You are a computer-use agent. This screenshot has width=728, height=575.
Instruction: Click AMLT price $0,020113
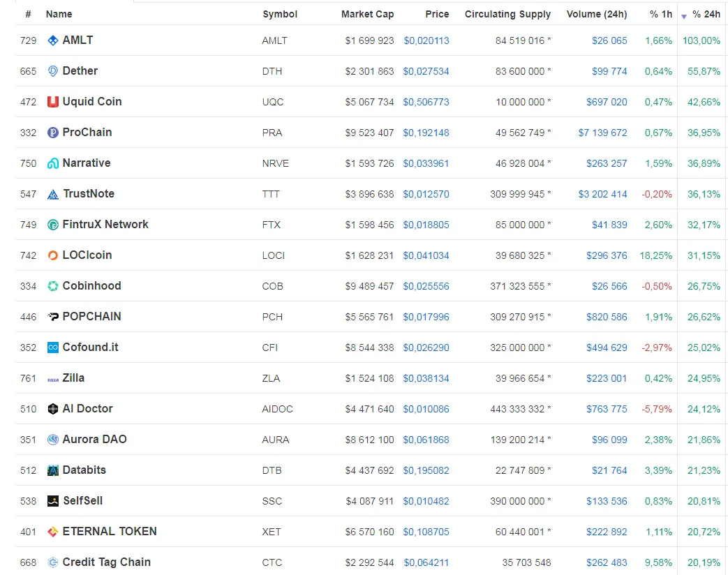[426, 41]
